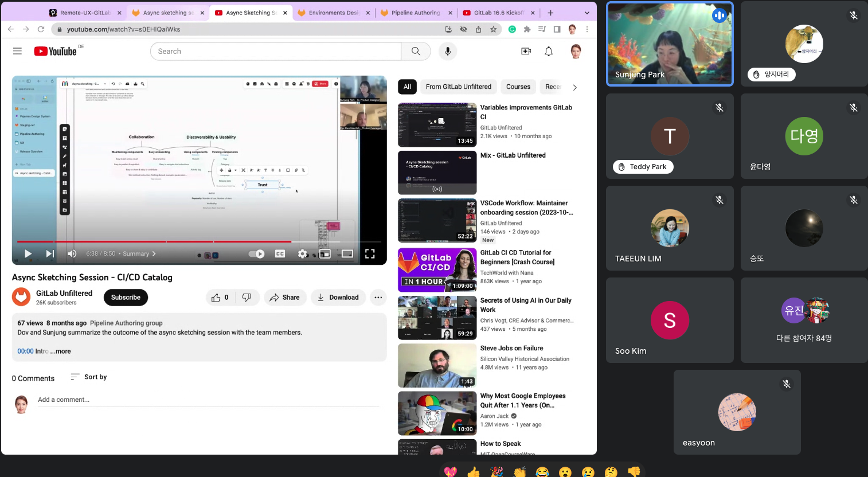Expand the description with ...more
This screenshot has height=477, width=868.
point(61,351)
